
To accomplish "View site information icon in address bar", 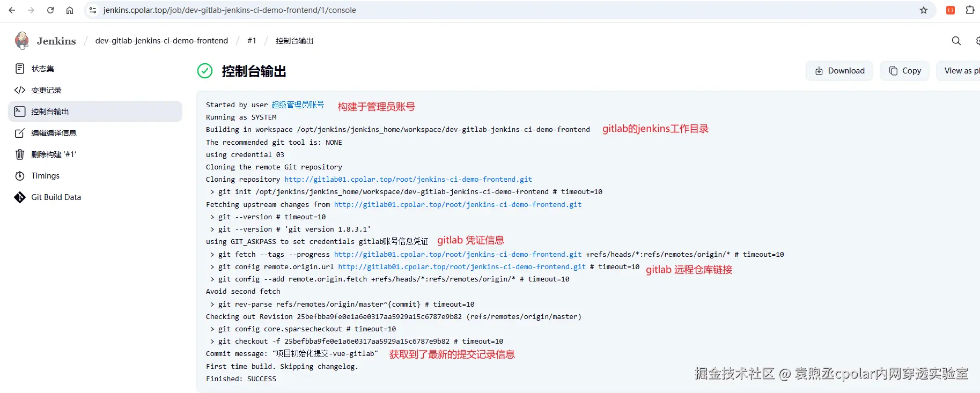I will 93,10.
